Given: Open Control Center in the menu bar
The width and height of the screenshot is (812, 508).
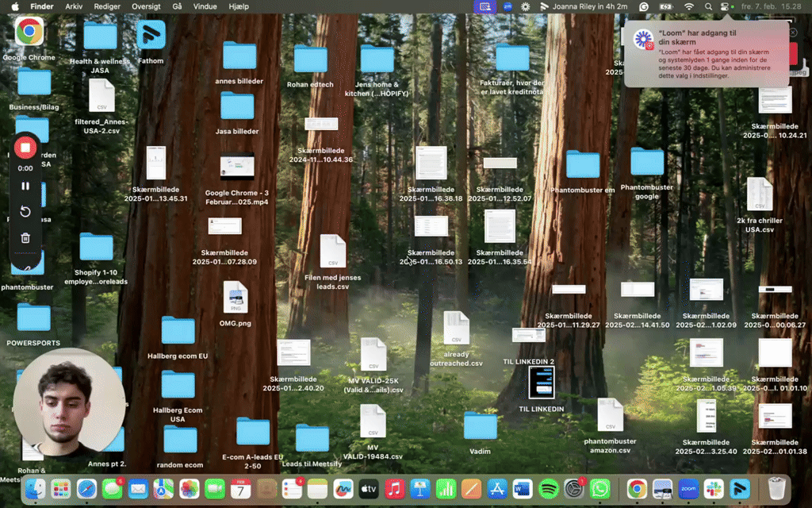Looking at the screenshot, I should click(x=724, y=6).
